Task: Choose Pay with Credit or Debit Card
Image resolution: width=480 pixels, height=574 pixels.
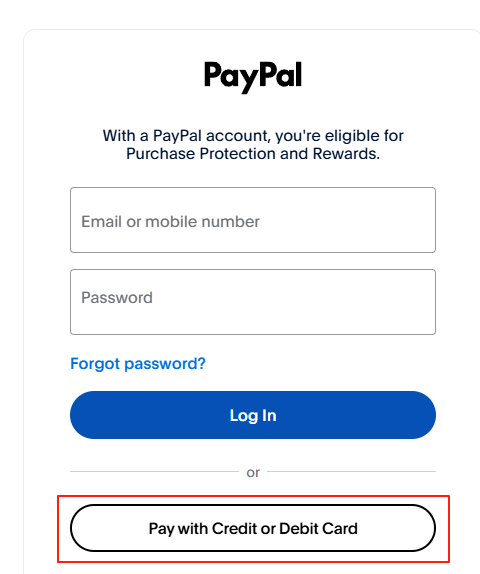Action: (x=253, y=528)
